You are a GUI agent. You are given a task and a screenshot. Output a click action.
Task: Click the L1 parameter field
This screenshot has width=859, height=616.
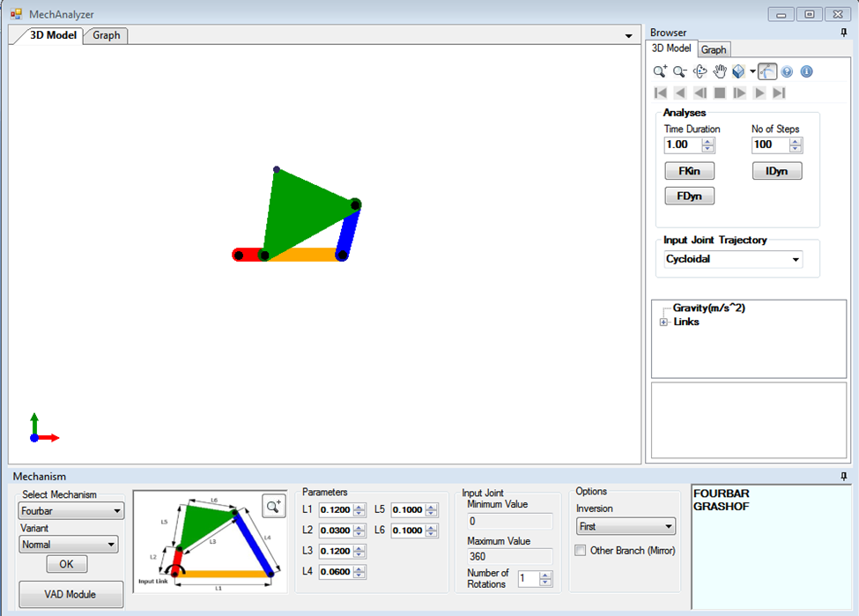336,509
